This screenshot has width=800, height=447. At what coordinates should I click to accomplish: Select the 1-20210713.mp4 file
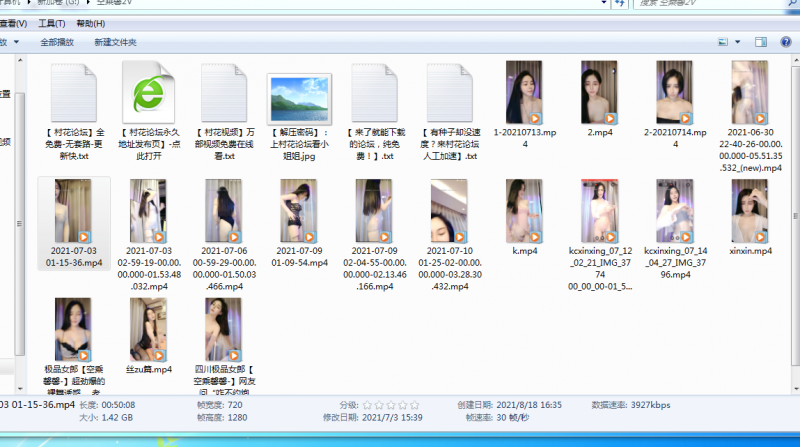[x=525, y=98]
